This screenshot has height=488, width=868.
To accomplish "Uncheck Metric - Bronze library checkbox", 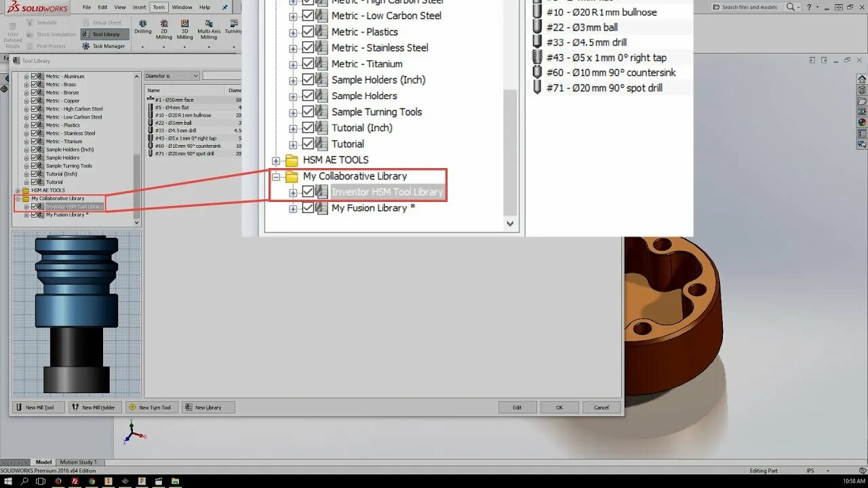I will click(x=35, y=93).
